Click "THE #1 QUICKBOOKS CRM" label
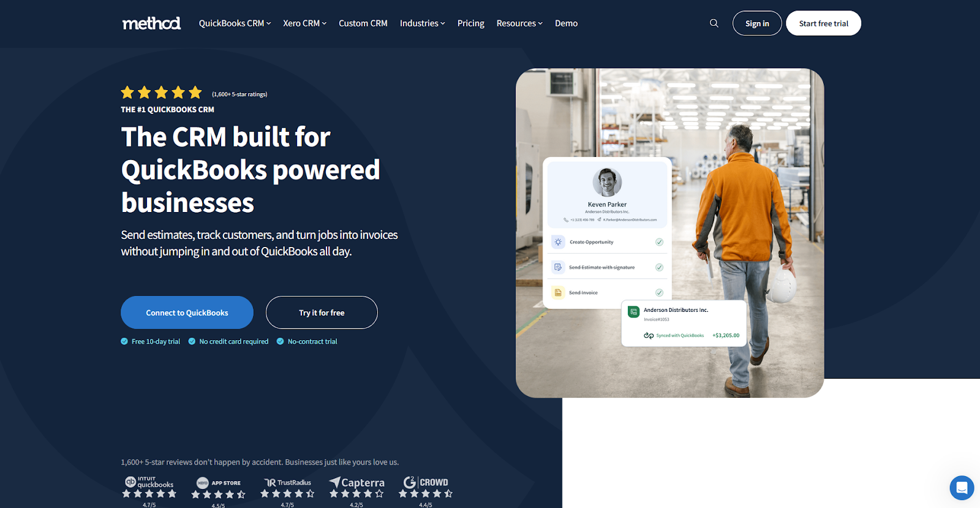This screenshot has height=508, width=980. click(167, 110)
